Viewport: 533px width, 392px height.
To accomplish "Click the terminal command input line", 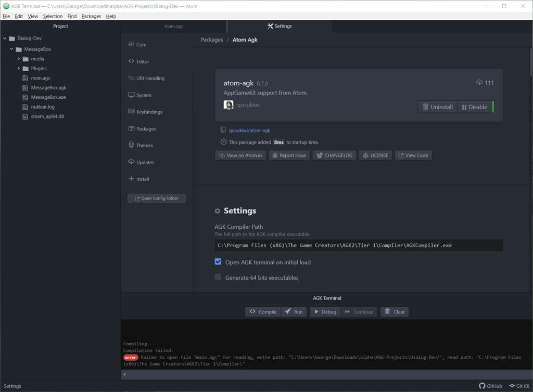I will 327,374.
